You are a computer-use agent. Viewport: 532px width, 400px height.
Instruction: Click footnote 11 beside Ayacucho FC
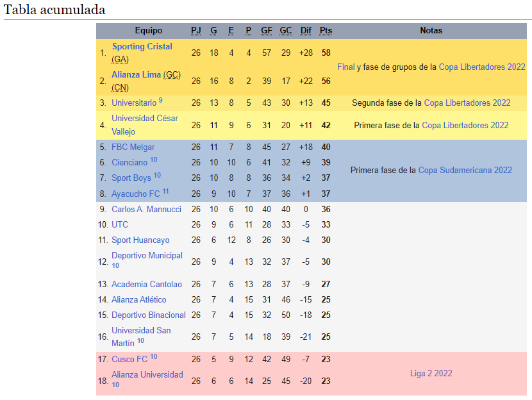click(165, 191)
